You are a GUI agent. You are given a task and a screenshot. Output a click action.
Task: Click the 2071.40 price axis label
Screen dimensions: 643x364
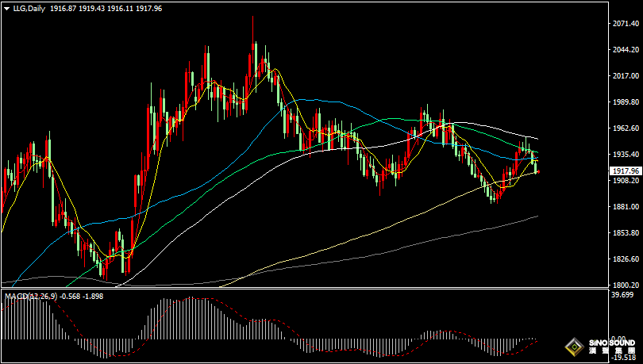coord(626,25)
